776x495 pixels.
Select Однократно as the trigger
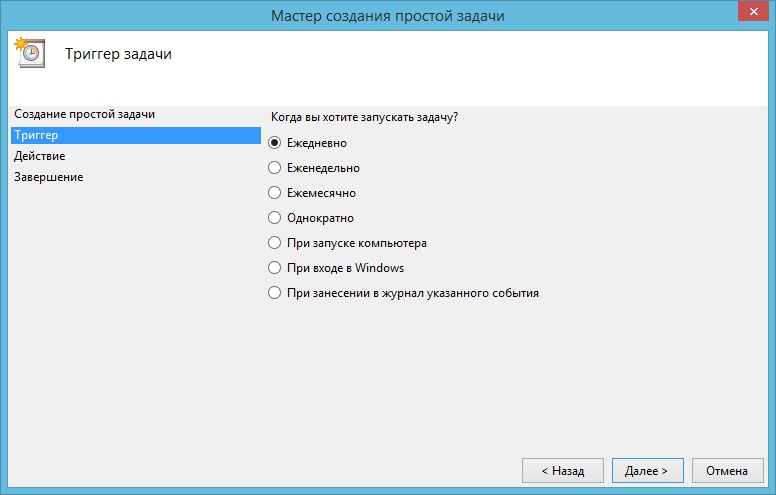pos(275,218)
